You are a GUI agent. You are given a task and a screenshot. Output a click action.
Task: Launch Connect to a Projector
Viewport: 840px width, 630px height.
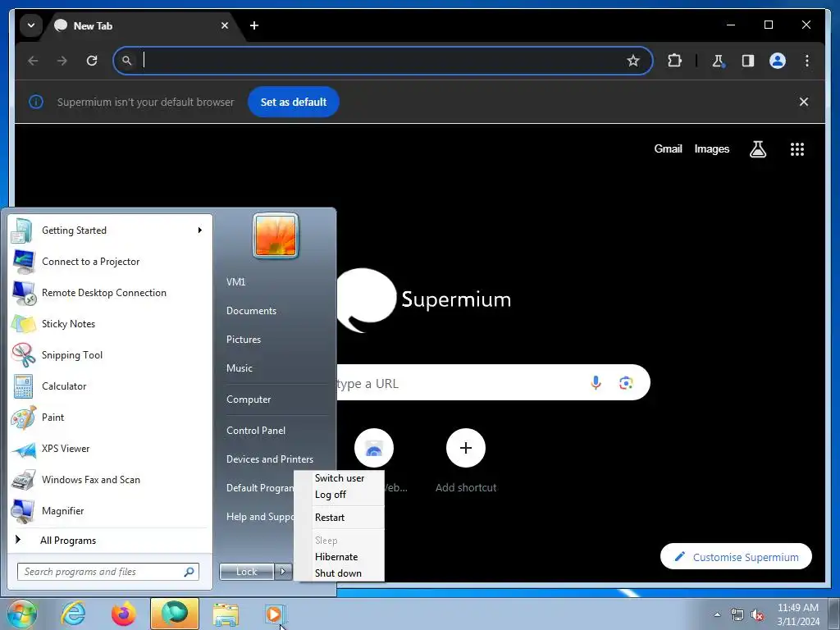pos(110,262)
